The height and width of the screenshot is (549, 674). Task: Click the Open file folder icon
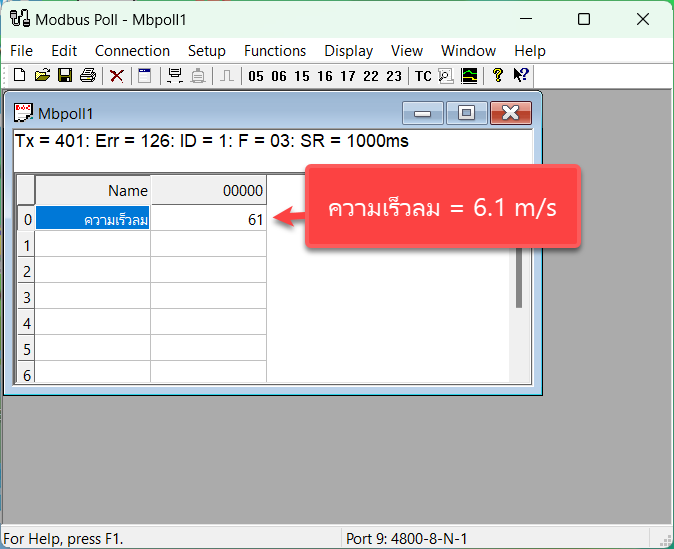pyautogui.click(x=42, y=76)
